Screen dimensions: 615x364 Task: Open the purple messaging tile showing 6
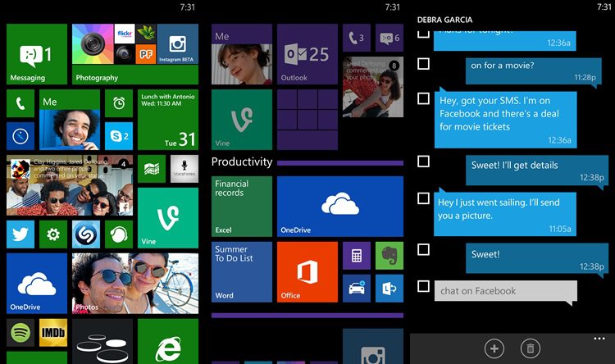389,38
